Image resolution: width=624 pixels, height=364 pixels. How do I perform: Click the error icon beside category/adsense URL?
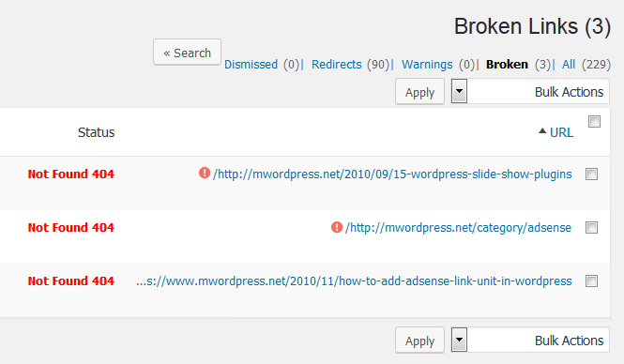(x=337, y=227)
